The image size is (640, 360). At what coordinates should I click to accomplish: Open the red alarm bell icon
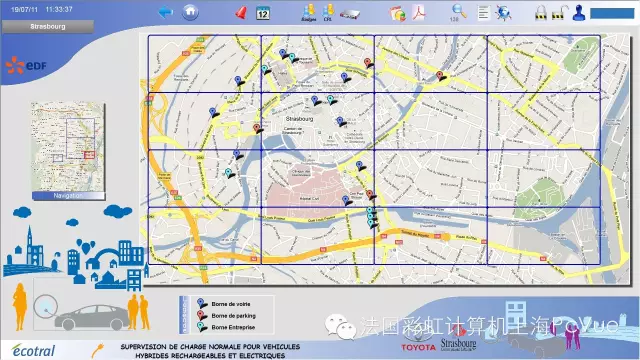241,13
